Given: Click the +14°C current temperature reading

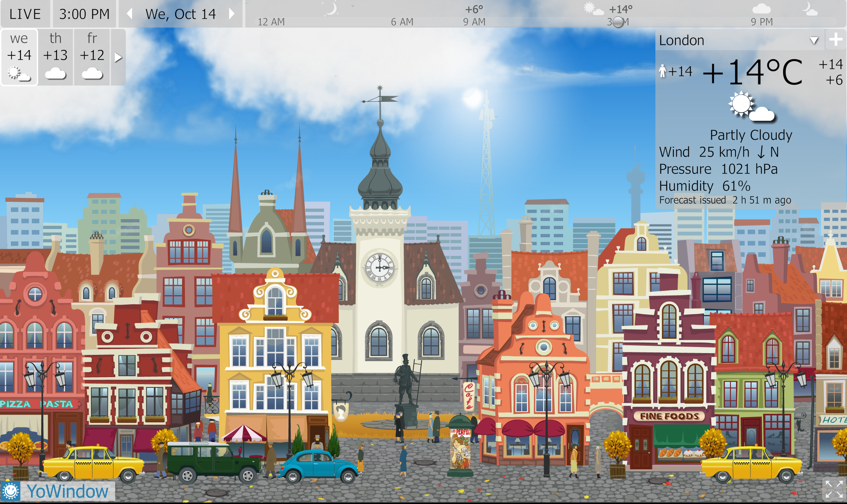Looking at the screenshot, I should pyautogui.click(x=753, y=72).
